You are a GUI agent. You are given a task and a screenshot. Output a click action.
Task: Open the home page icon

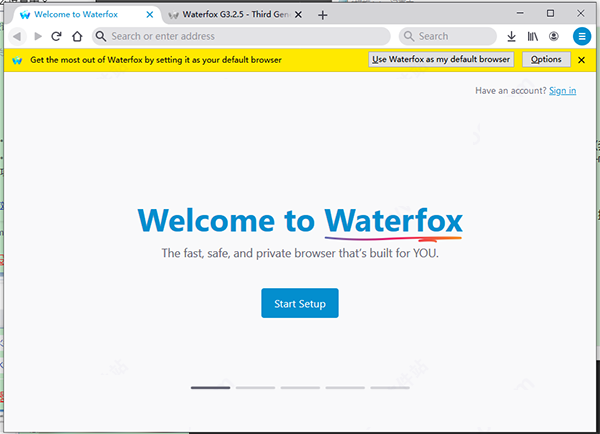point(77,36)
